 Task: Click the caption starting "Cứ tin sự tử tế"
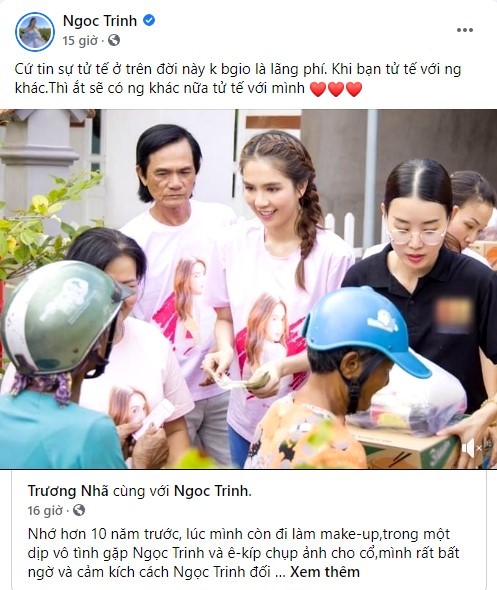point(238,79)
